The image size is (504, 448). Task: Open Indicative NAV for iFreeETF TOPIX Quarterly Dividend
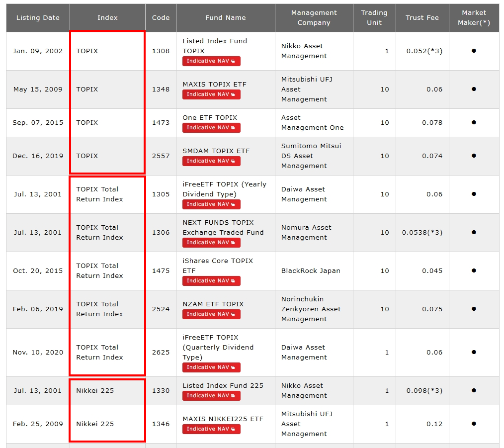(x=211, y=367)
